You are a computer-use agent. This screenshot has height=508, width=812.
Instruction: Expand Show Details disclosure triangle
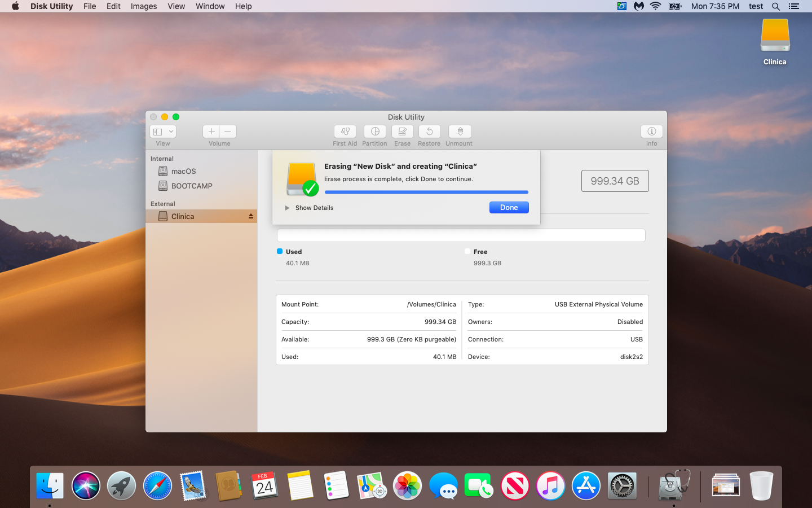pos(287,208)
